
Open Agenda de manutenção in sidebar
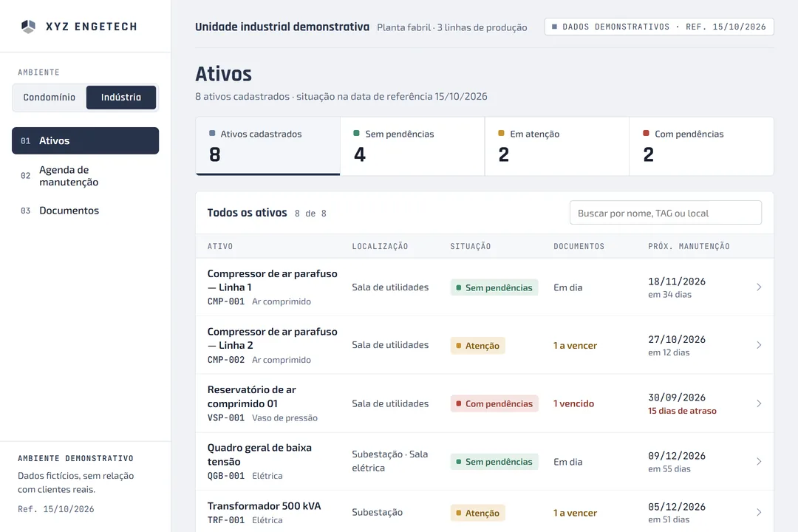click(86, 176)
